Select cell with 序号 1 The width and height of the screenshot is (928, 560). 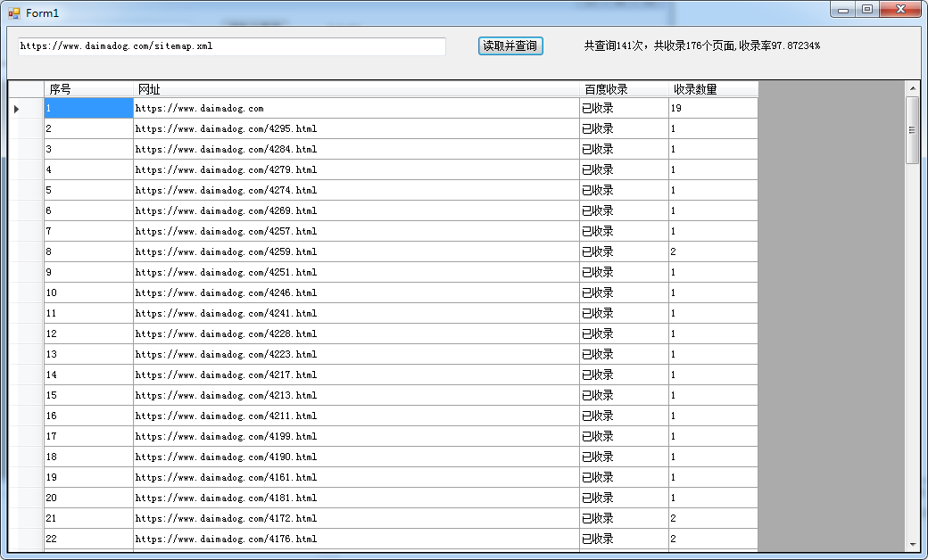pyautogui.click(x=88, y=108)
